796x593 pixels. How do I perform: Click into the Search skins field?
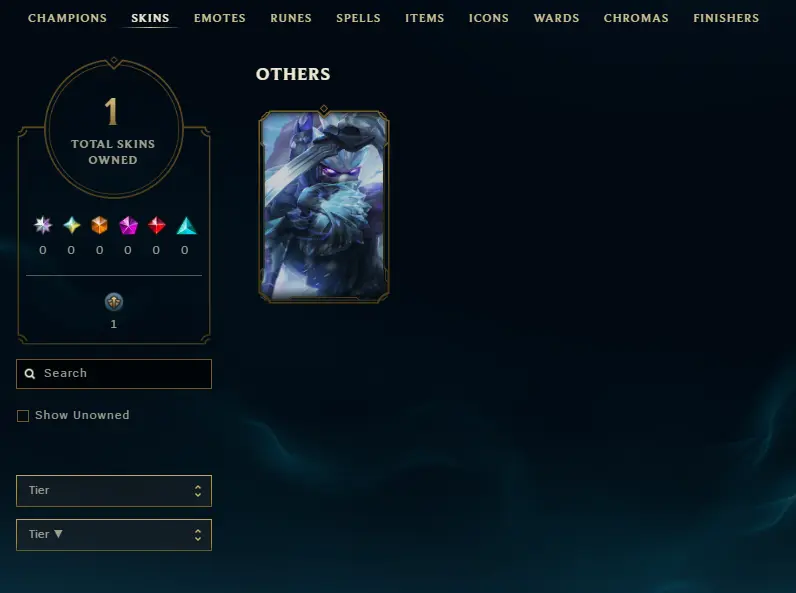[x=114, y=374]
